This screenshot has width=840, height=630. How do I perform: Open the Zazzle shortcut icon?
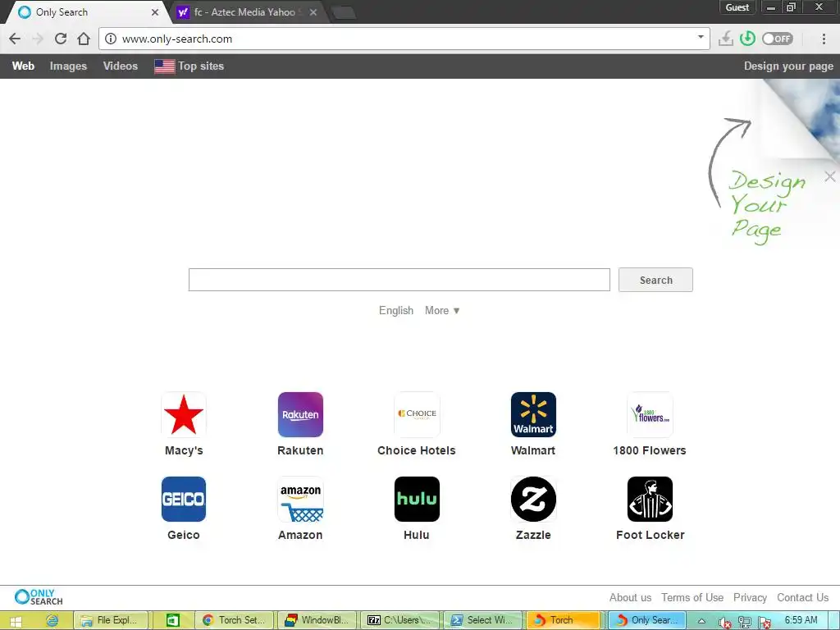tap(533, 500)
